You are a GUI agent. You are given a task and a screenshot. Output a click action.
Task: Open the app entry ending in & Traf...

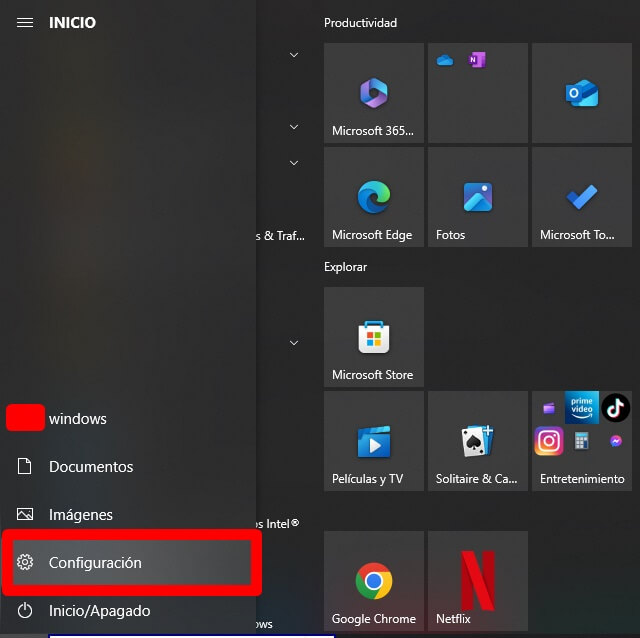point(281,236)
